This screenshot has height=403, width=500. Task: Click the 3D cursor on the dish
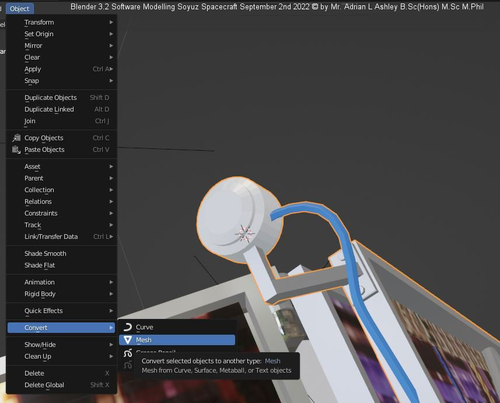[245, 233]
